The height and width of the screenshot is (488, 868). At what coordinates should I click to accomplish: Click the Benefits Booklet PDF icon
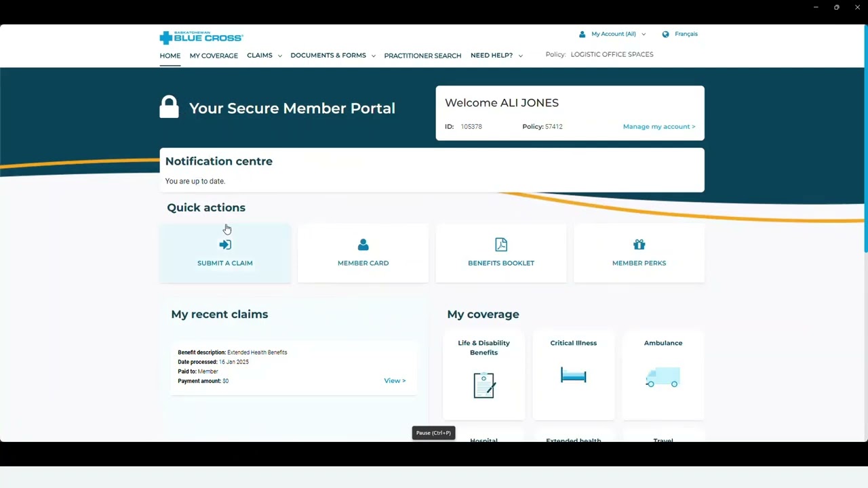tap(501, 245)
